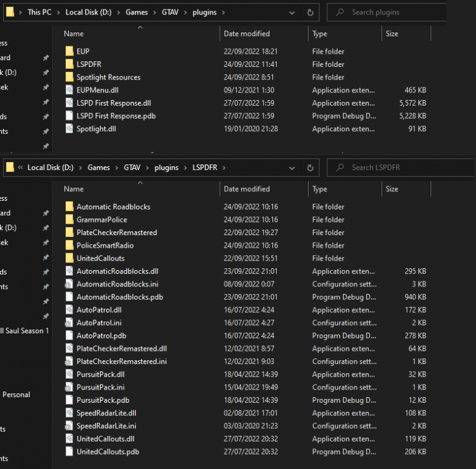Select the LSPD First Response.dll file icon
The height and width of the screenshot is (469, 476).
point(69,103)
